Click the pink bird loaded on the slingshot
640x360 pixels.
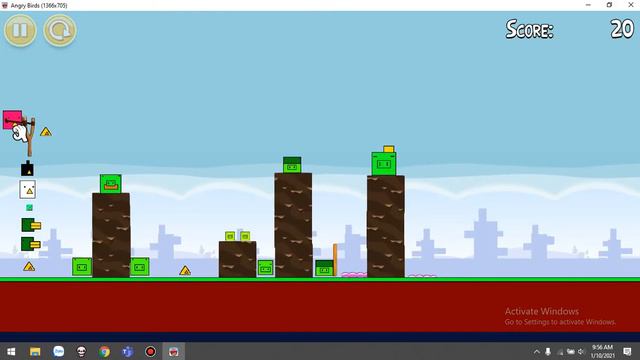pos(12,120)
